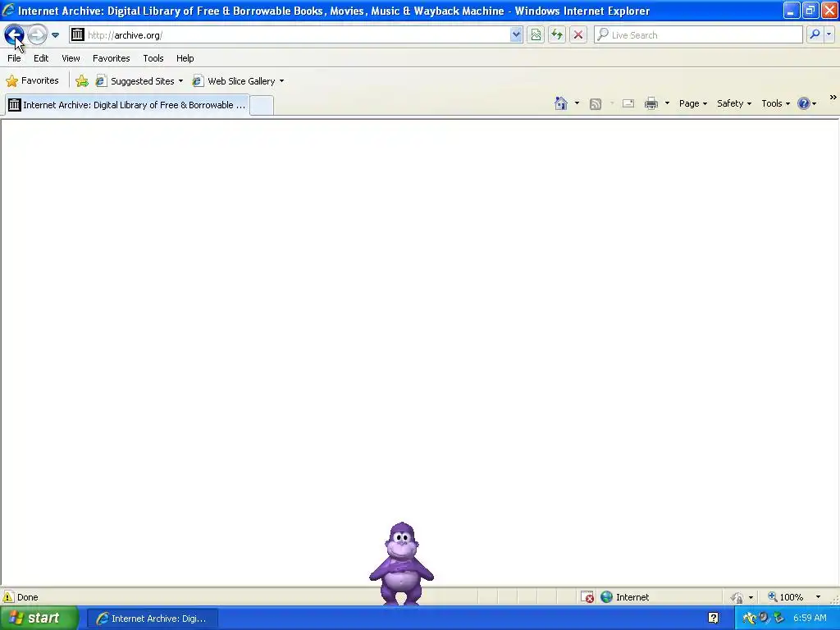Open Favorites center with star button
Viewport: 840px width, 630px height.
click(x=32, y=81)
